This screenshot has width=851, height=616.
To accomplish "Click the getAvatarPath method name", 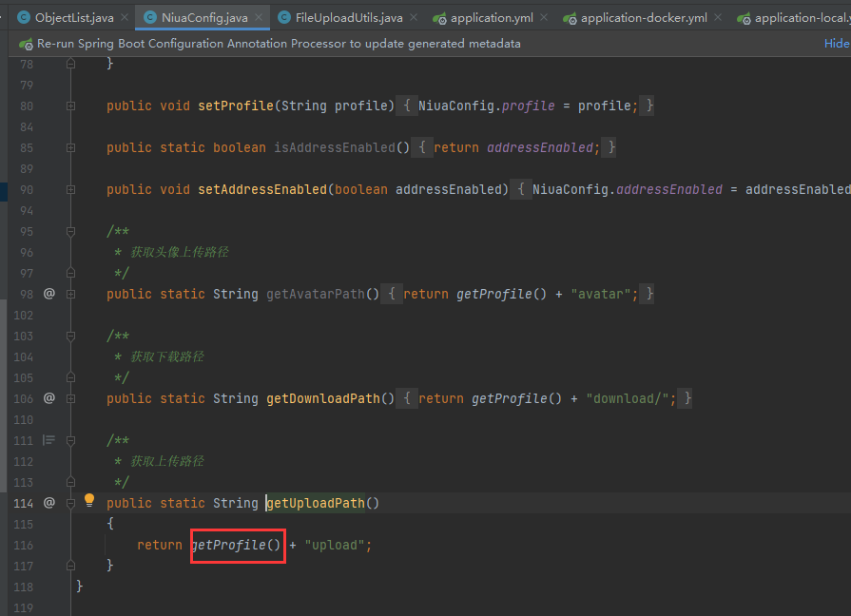I will (x=316, y=294).
